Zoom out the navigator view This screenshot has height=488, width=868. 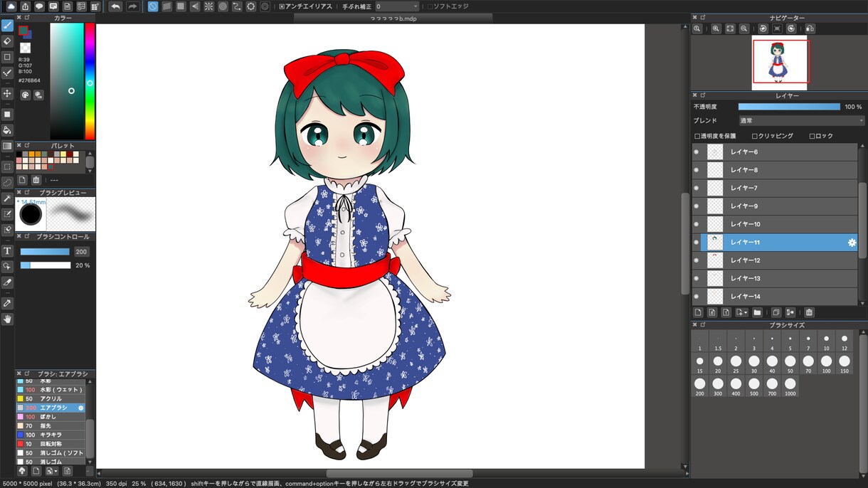coord(743,28)
